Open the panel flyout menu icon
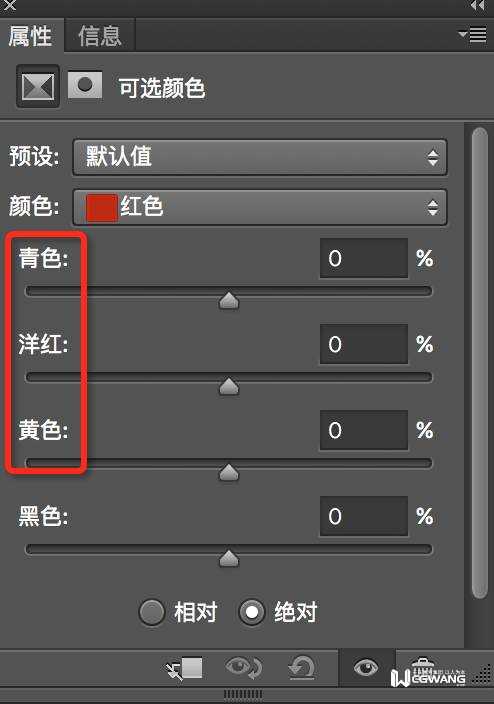Screen dimensions: 494x704 coord(473,35)
